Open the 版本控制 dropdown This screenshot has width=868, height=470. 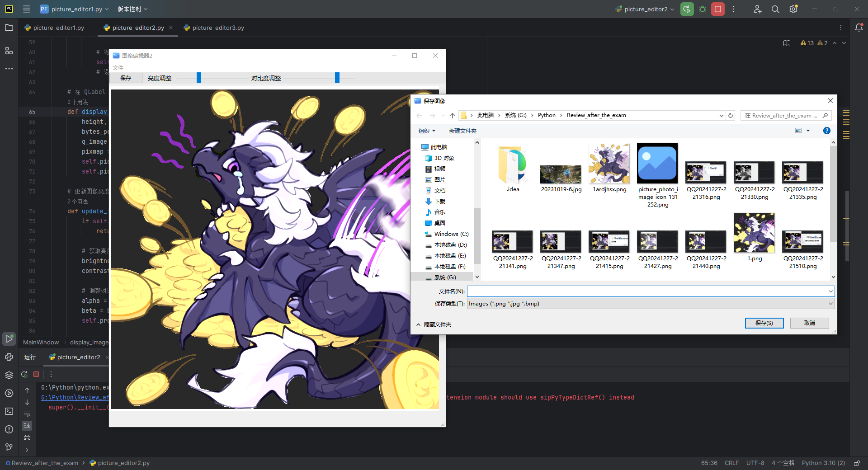tap(132, 9)
